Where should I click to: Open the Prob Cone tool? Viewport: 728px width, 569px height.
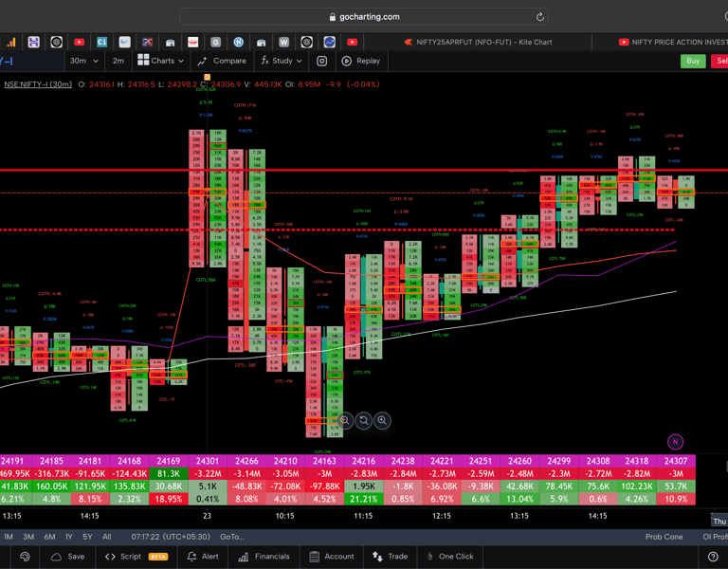click(x=664, y=537)
